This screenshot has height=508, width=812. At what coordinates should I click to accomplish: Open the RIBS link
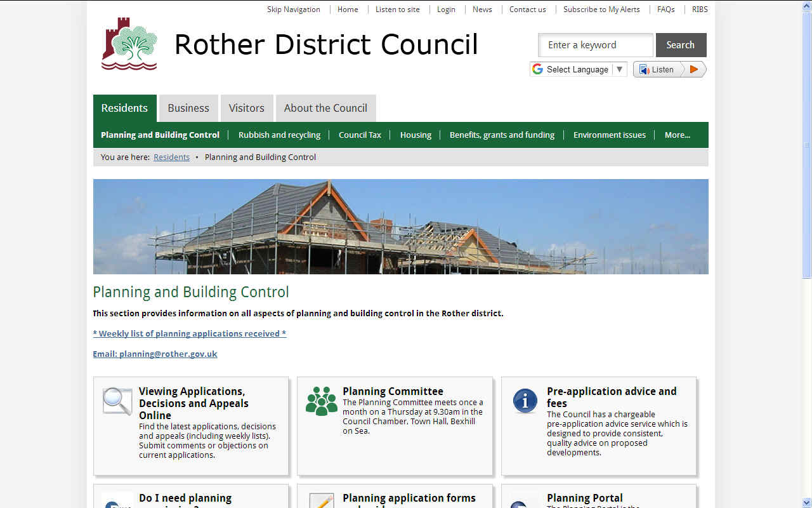coord(700,10)
